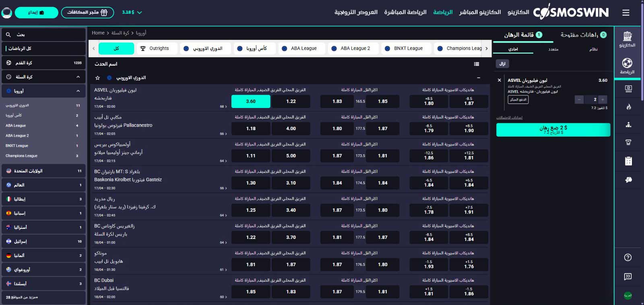Viewport: 644px width, 305px height.
Task: Open the clipboard results sidebar icon
Action: [x=628, y=161]
